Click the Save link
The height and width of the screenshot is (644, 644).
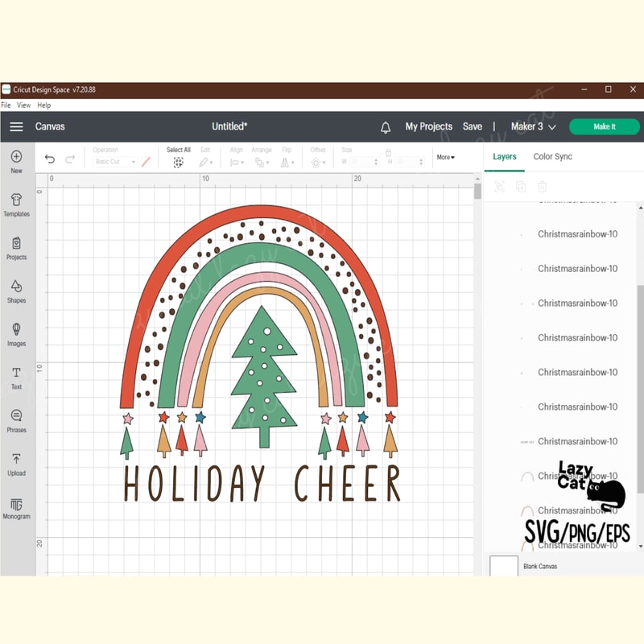pos(473,126)
